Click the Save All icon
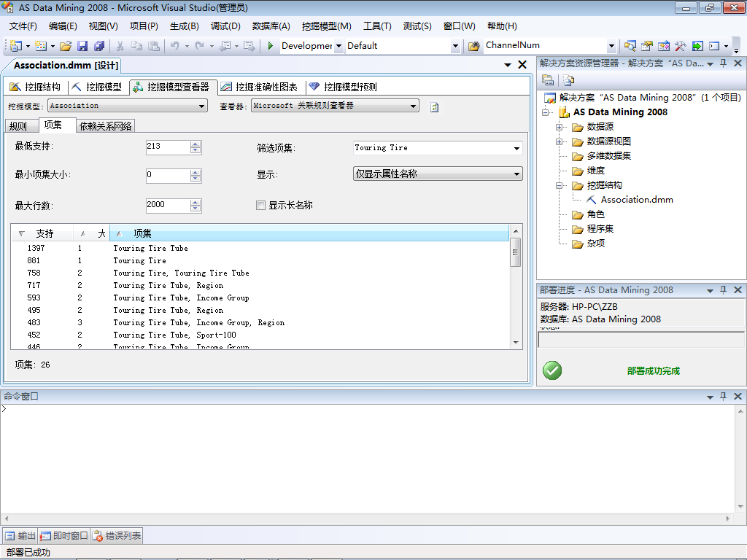The width and height of the screenshot is (747, 560). pyautogui.click(x=99, y=46)
